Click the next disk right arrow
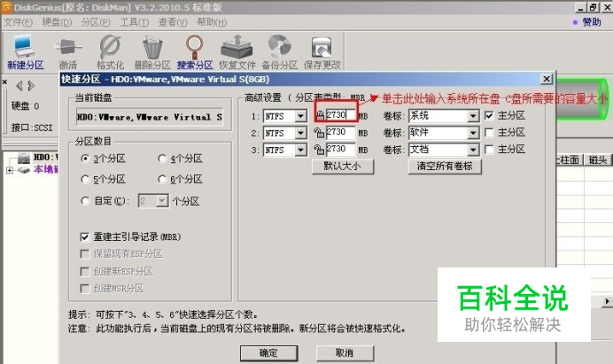 [x=31, y=86]
